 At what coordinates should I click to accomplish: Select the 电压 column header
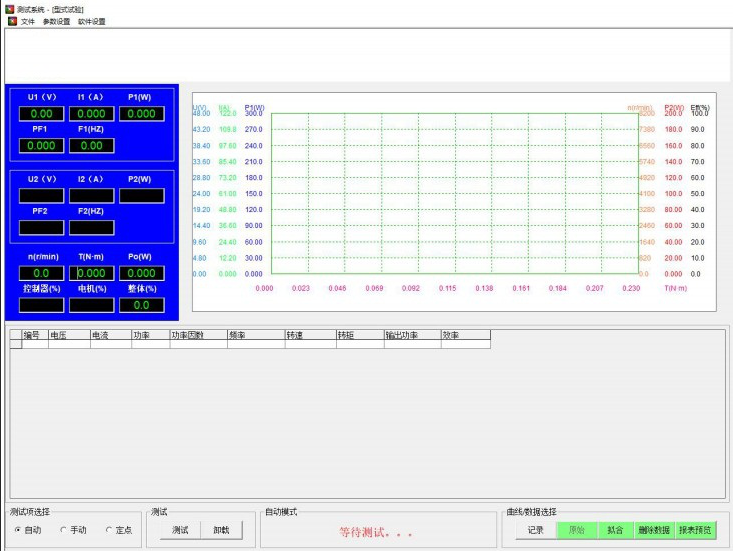coord(67,336)
